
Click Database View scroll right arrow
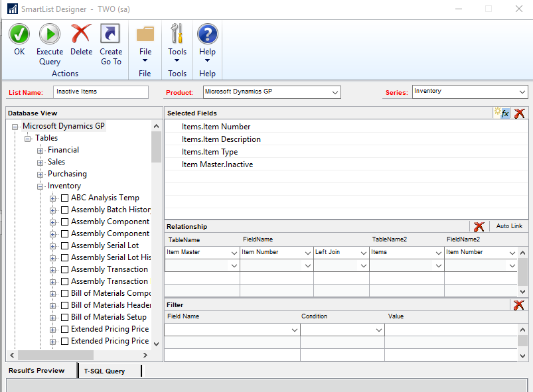tap(145, 355)
